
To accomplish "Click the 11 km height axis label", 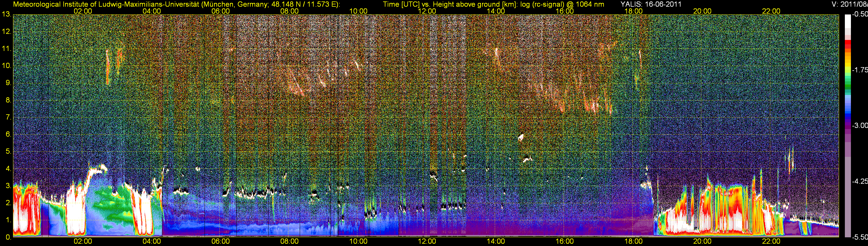I will click(x=6, y=49).
